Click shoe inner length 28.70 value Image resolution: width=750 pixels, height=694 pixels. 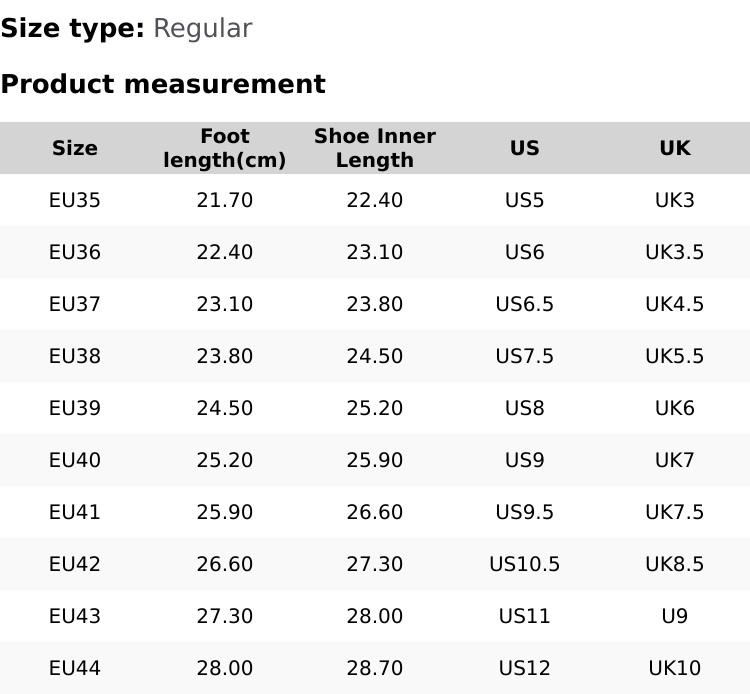[375, 668]
